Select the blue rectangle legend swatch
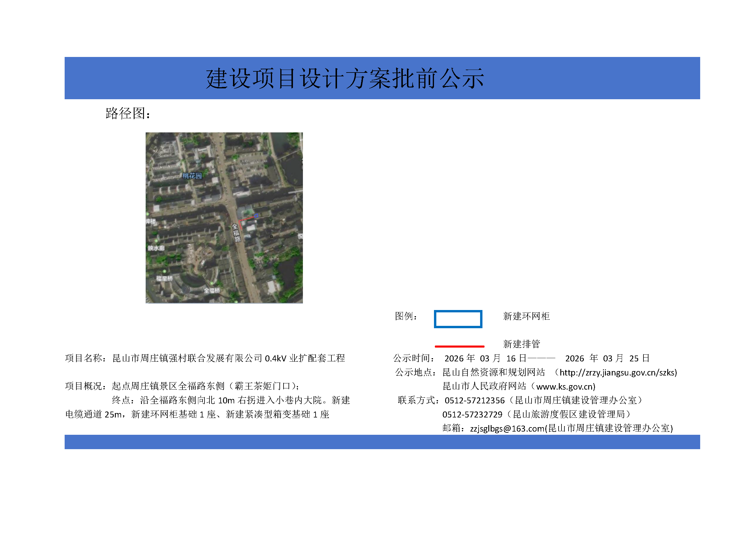This screenshot has height=534, width=756. 458,319
